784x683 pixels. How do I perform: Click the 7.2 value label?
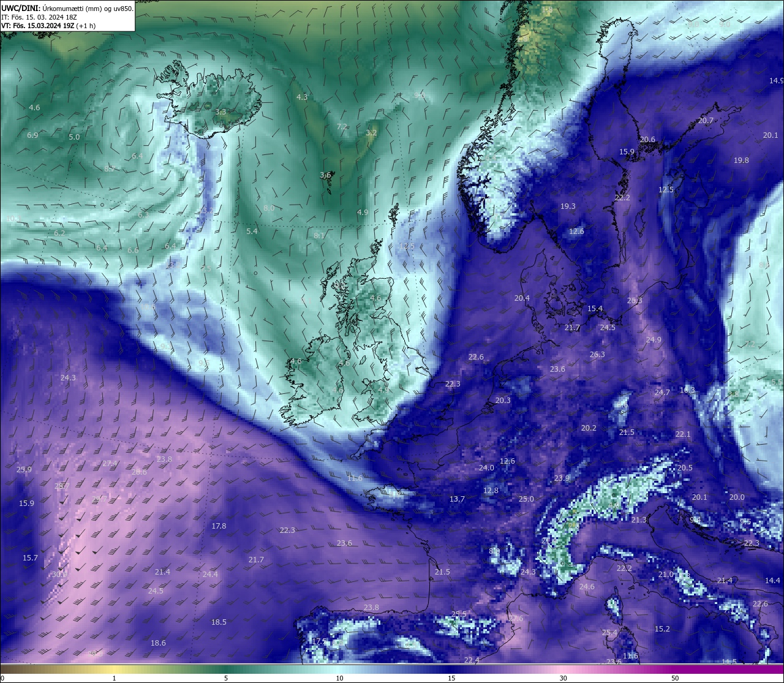coord(342,126)
